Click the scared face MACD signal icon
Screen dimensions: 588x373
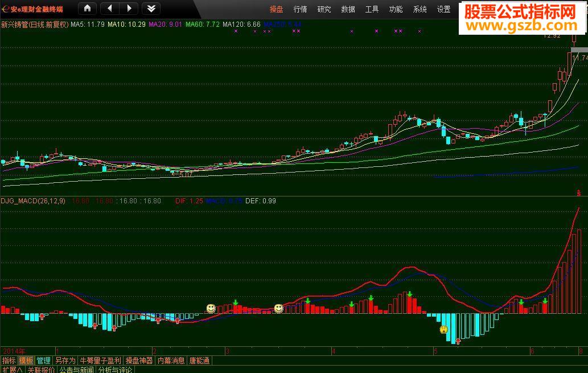[443, 330]
